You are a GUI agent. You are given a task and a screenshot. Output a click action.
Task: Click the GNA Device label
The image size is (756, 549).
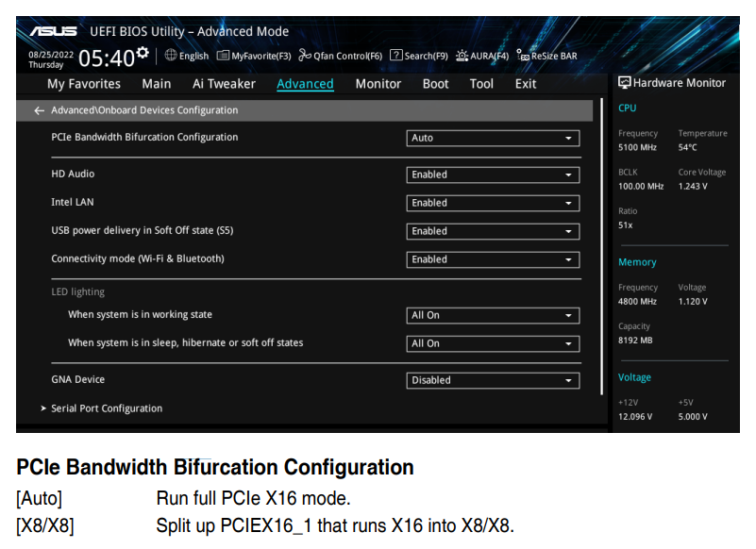(x=77, y=380)
